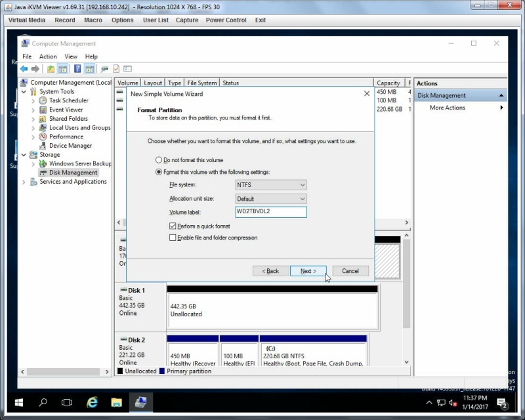This screenshot has height=420, width=525.
Task: Open iKVM Macro menu
Action: coord(93,20)
